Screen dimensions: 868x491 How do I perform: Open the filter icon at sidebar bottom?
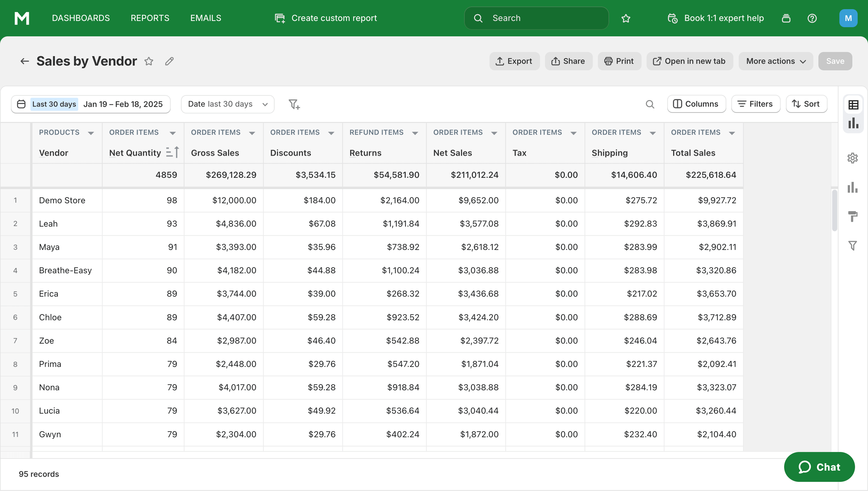[853, 245]
